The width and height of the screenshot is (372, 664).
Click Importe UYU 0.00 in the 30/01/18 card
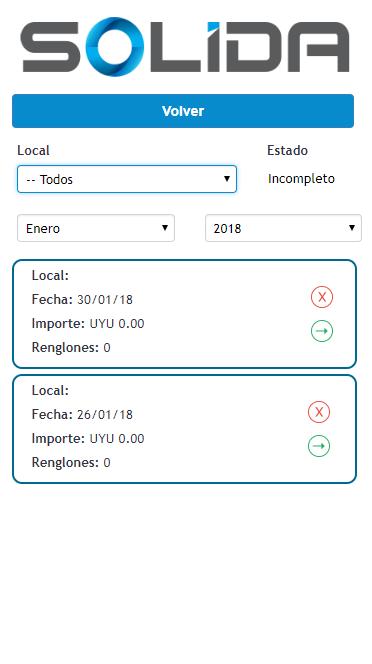(x=88, y=324)
